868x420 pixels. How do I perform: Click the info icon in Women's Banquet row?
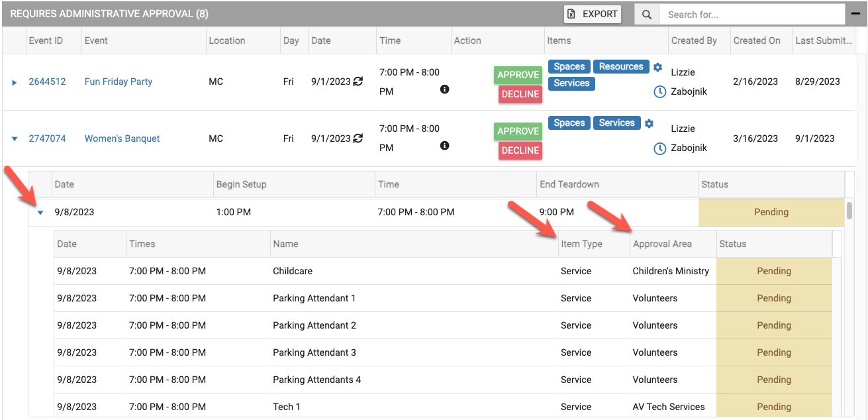pyautogui.click(x=445, y=146)
